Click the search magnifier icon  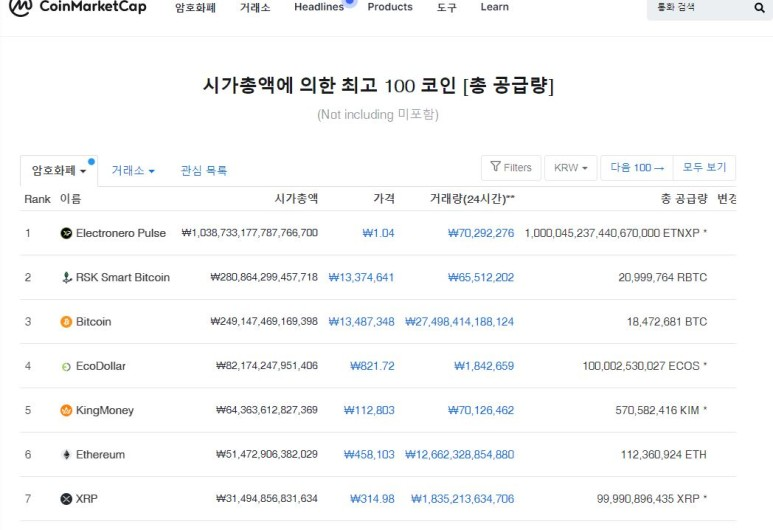pyautogui.click(x=759, y=7)
